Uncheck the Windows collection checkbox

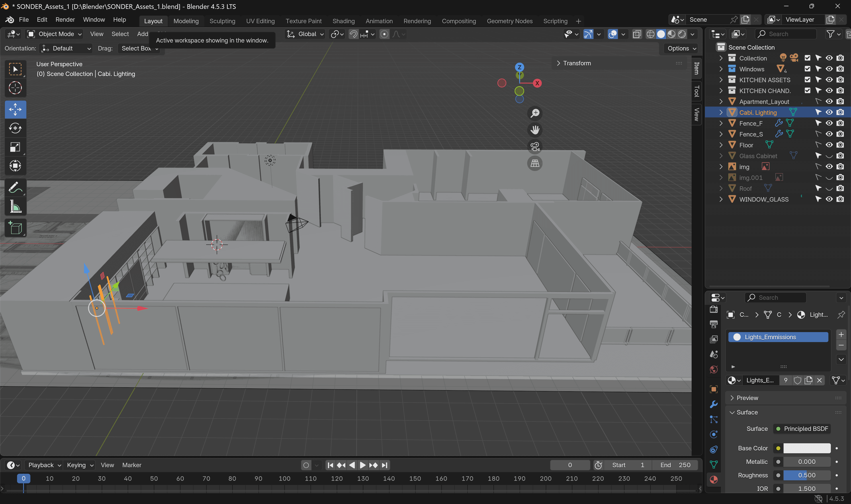807,69
